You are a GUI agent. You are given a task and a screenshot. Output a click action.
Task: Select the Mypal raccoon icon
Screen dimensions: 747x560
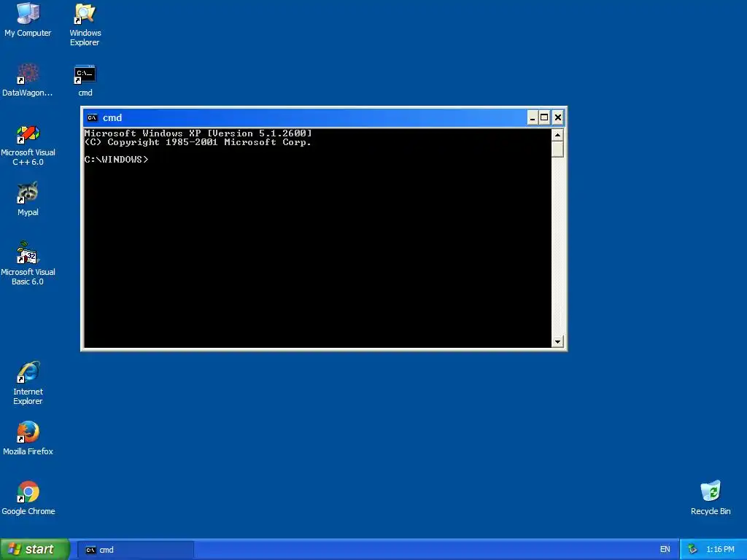pyautogui.click(x=28, y=199)
